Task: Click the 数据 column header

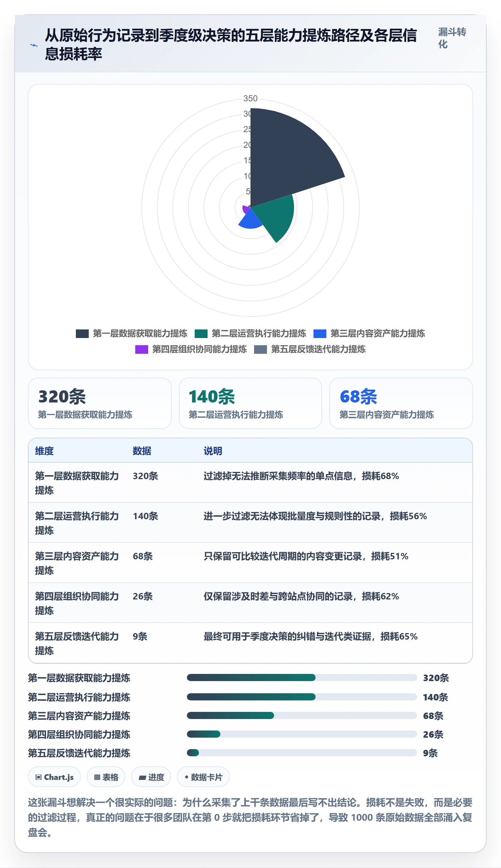Action: coord(142,451)
